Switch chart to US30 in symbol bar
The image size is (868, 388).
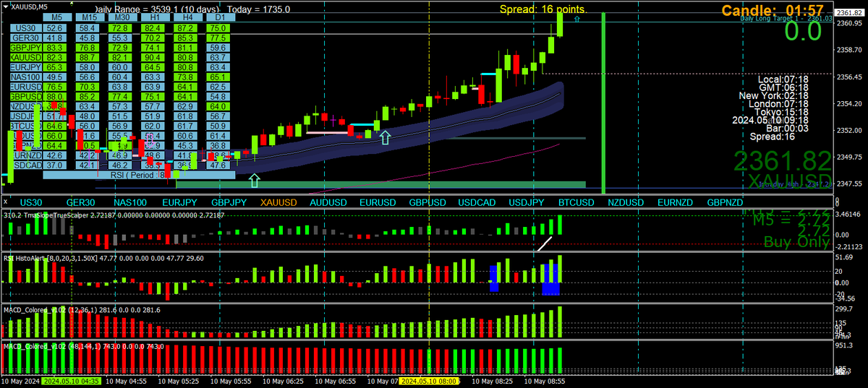[x=31, y=203]
